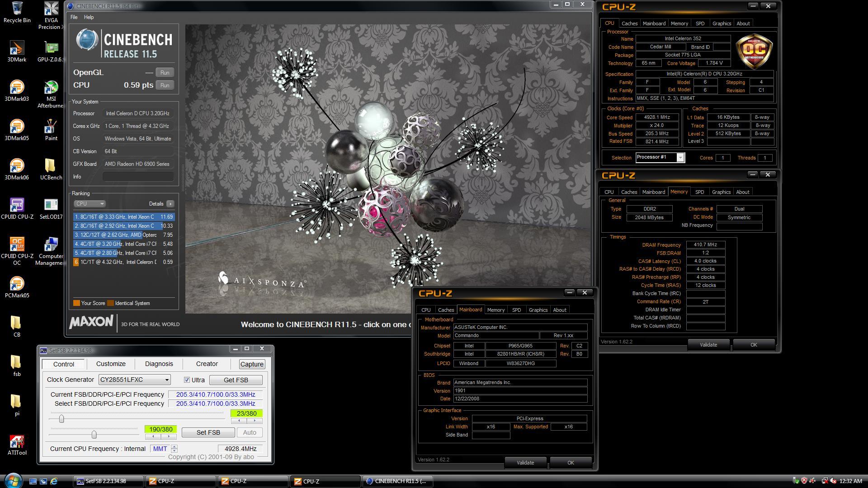The height and width of the screenshot is (488, 868).
Task: Click the left arrow under 190/380 in SetFSB
Action: [153, 436]
